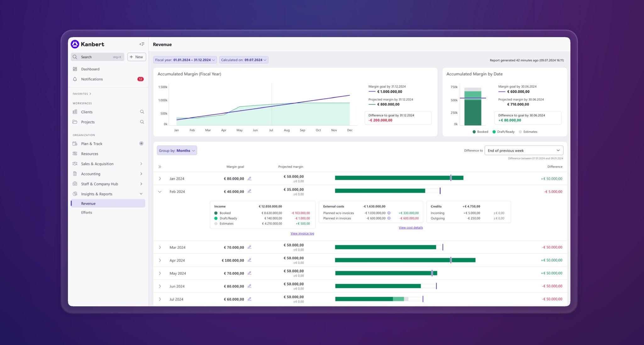644x345 pixels.
Task: Click the search icon next to Projects
Action: tap(142, 122)
